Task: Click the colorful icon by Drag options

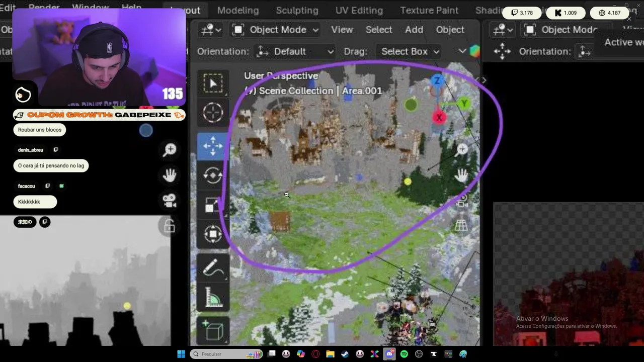Action: 474,51
